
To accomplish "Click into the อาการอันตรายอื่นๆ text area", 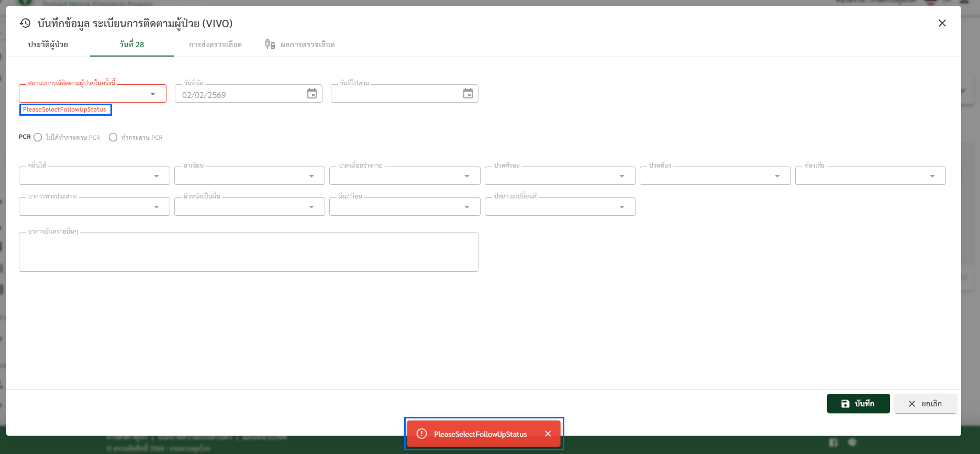I will click(248, 252).
